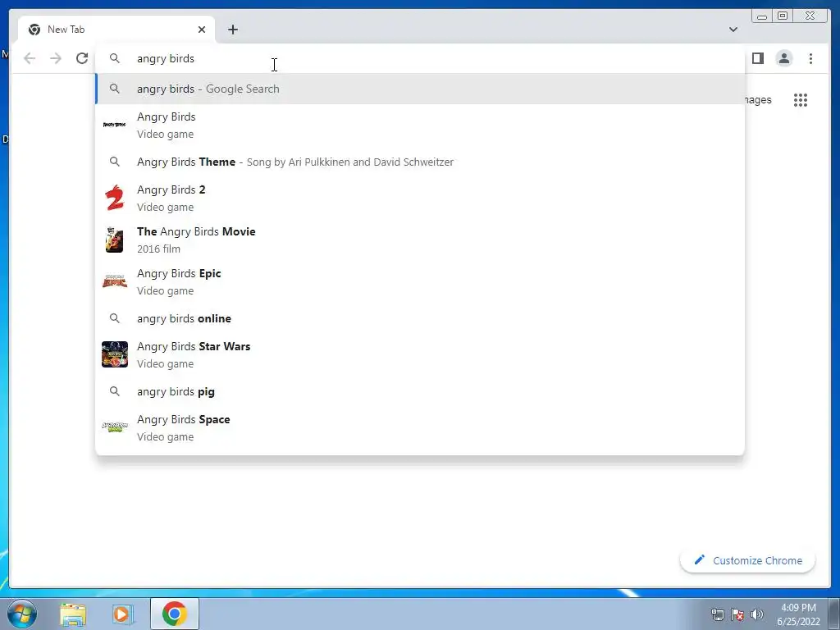The image size is (840, 630).
Task: Open Windows Explorer from taskbar
Action: point(73,614)
